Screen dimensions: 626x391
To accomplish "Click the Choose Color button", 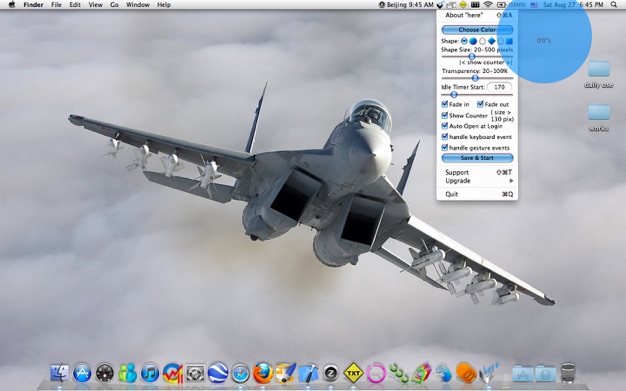I will click(477, 30).
